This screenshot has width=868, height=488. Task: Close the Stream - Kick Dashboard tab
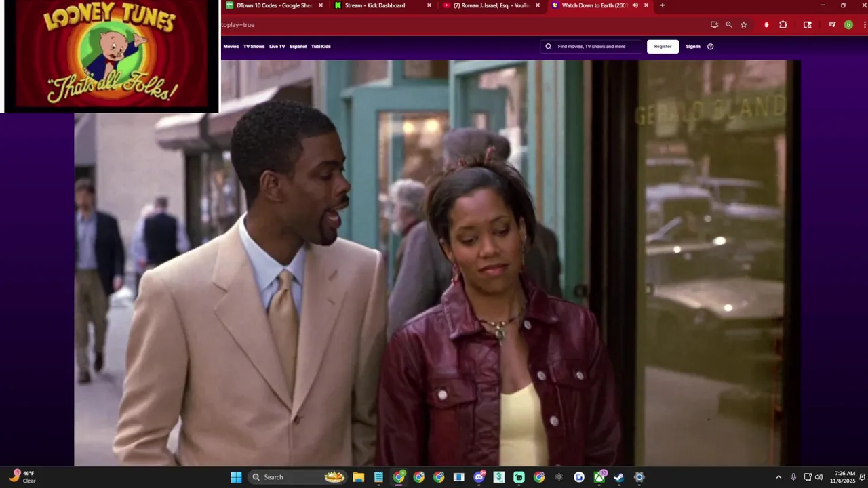[429, 5]
